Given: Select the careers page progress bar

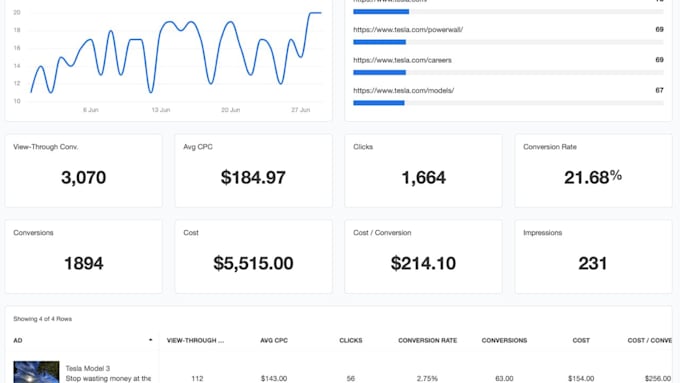Looking at the screenshot, I should click(508, 72).
